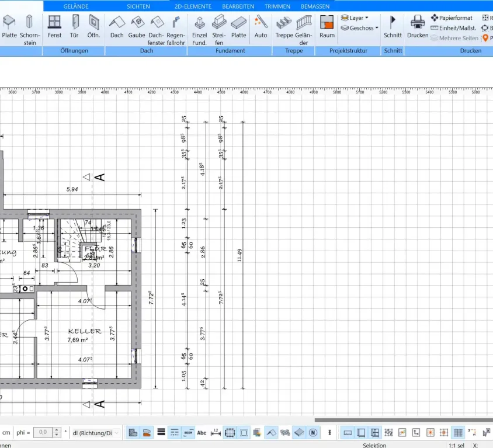Select the Schnitt (section) tool
Image resolution: width=493 pixels, height=448 pixels.
393,27
